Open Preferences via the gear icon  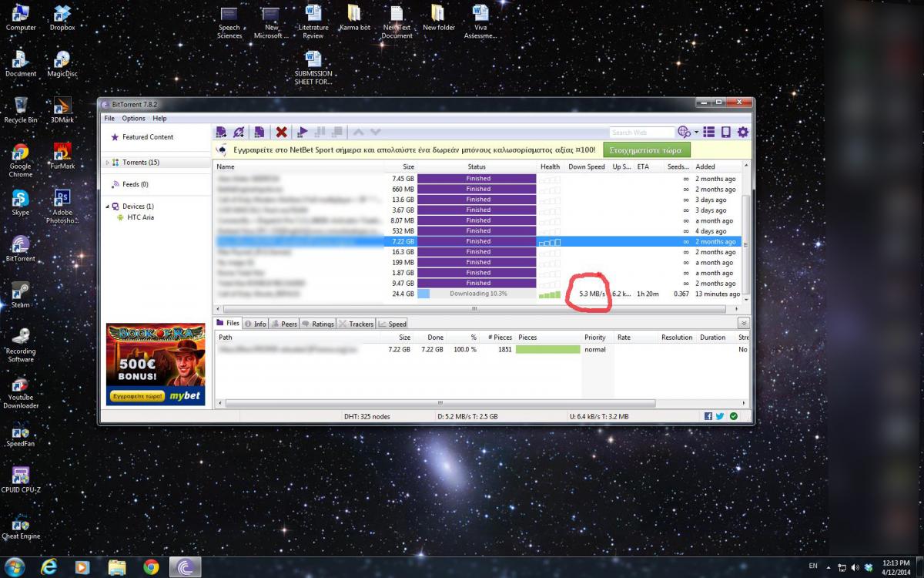click(x=743, y=133)
